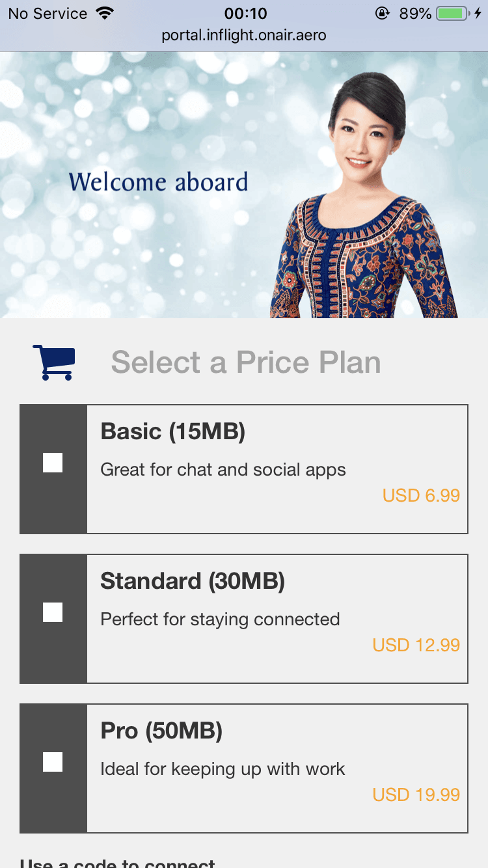Check the Basic (15MB) plan checkbox
Viewport: 488px width, 868px height.
point(53,463)
